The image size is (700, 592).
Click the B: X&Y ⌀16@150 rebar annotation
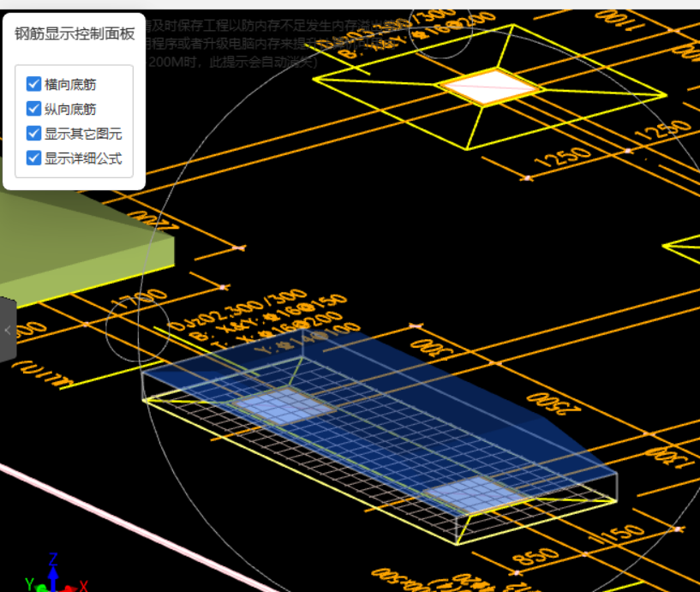click(x=268, y=317)
